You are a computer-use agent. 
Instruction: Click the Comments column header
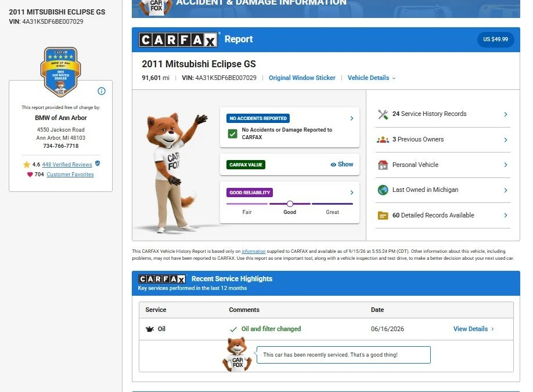tap(244, 310)
